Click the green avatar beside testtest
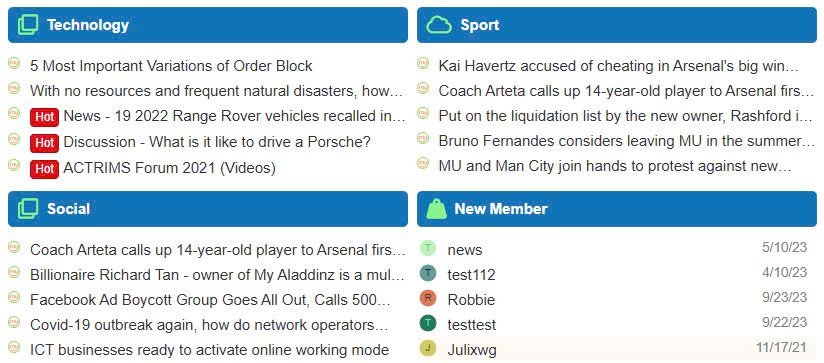This screenshot has height=363, width=824. 428,323
